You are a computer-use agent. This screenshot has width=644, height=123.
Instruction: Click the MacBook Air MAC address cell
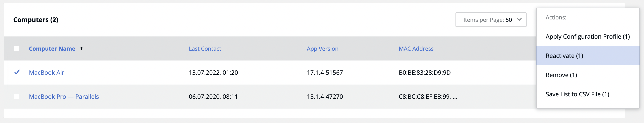coord(425,73)
